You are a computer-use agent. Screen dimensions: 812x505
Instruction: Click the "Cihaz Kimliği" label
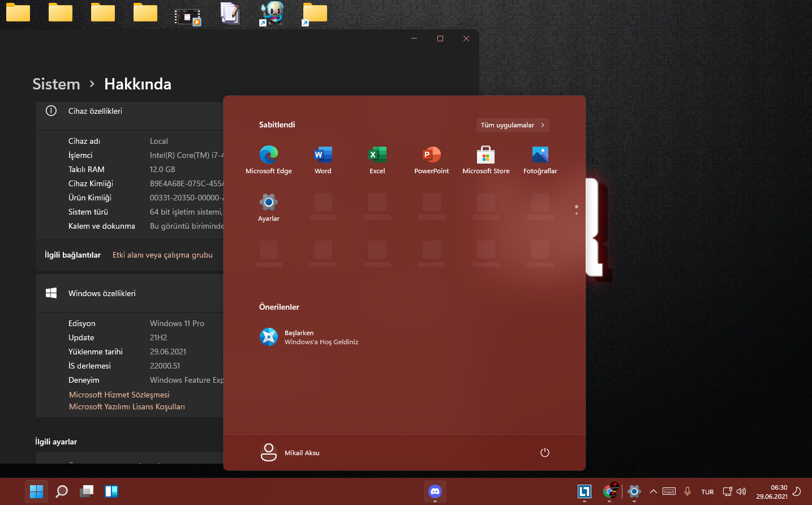pos(91,183)
